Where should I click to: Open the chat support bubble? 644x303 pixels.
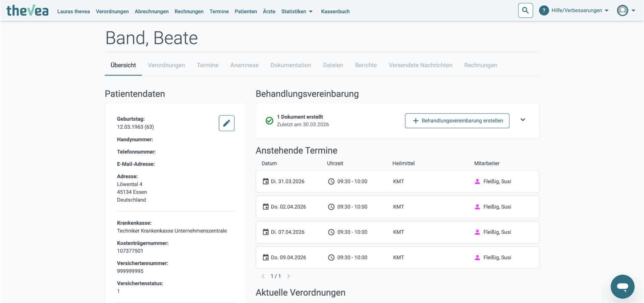pos(622,287)
